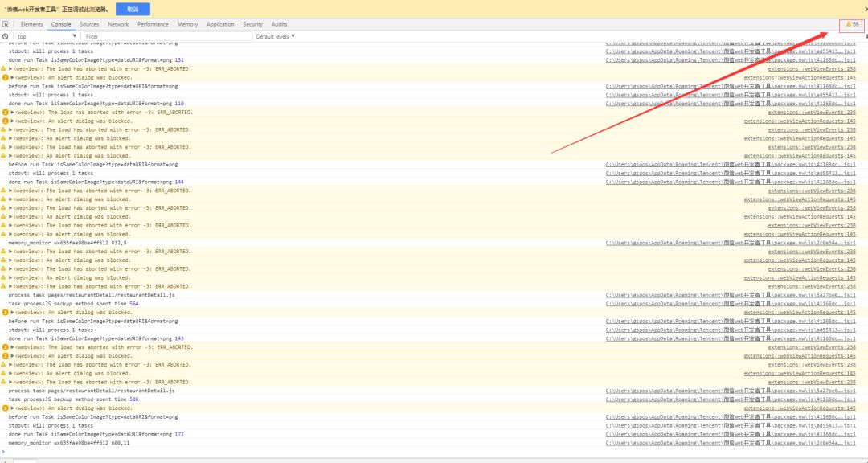The height and width of the screenshot is (463, 868).
Task: Go to the Network tab
Action: coord(118,24)
